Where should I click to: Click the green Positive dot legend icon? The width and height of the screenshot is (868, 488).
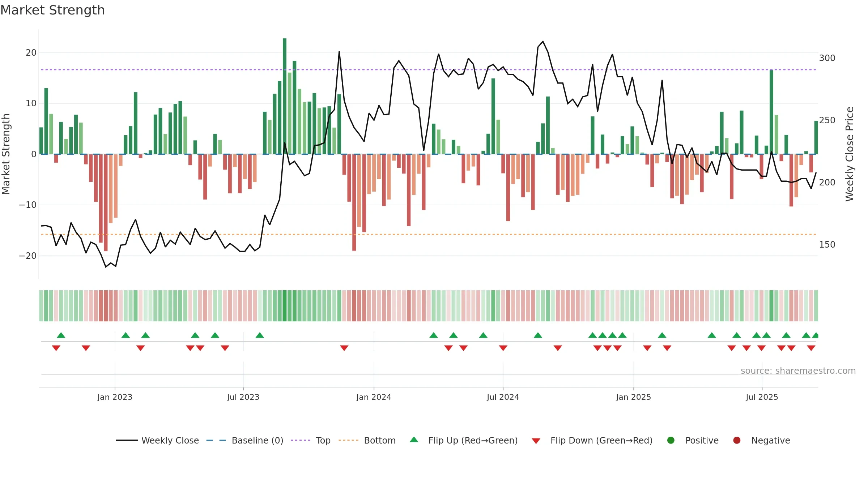(671, 440)
